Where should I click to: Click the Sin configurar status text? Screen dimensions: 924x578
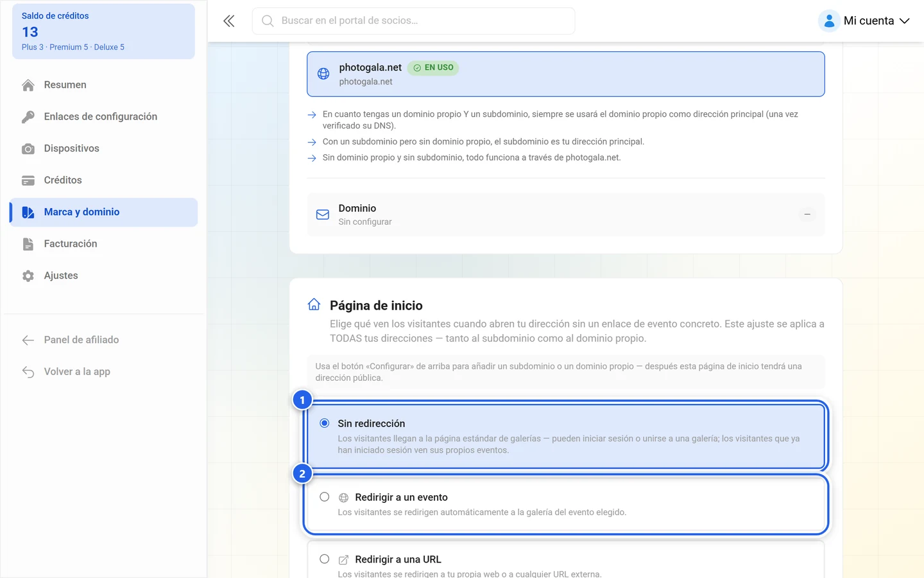[365, 222]
